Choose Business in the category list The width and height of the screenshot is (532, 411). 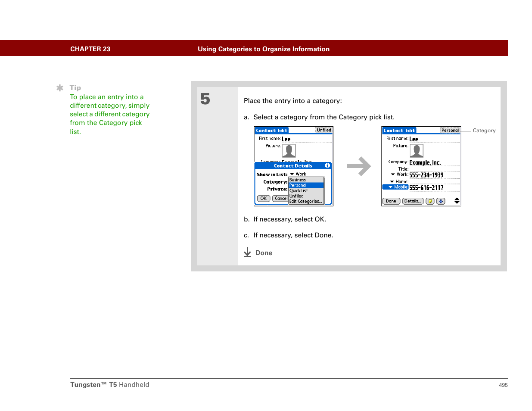click(306, 180)
